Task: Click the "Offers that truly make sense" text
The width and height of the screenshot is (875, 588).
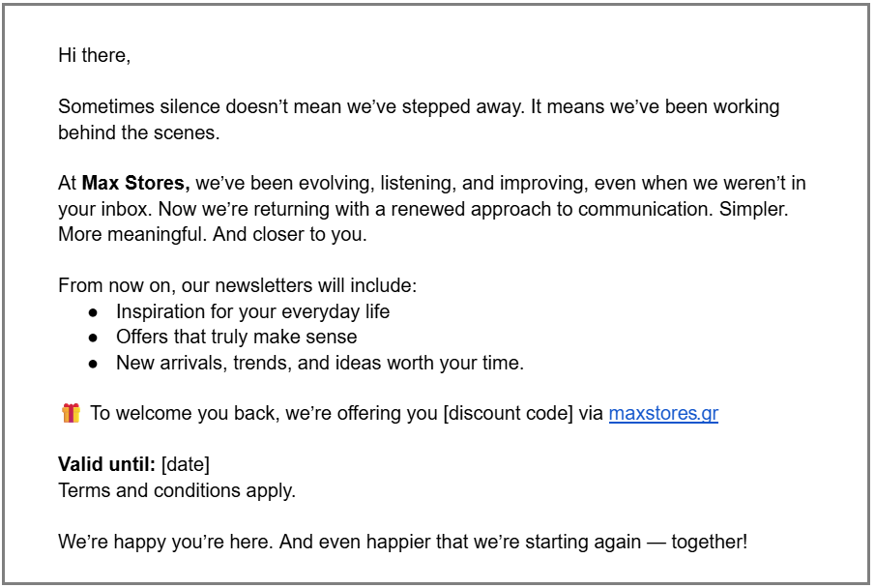Action: (236, 337)
